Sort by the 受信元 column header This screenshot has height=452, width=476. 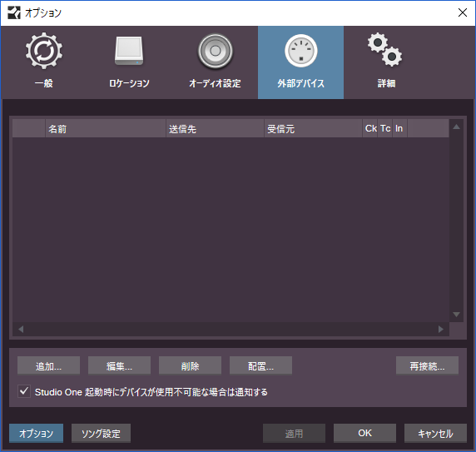(x=313, y=128)
